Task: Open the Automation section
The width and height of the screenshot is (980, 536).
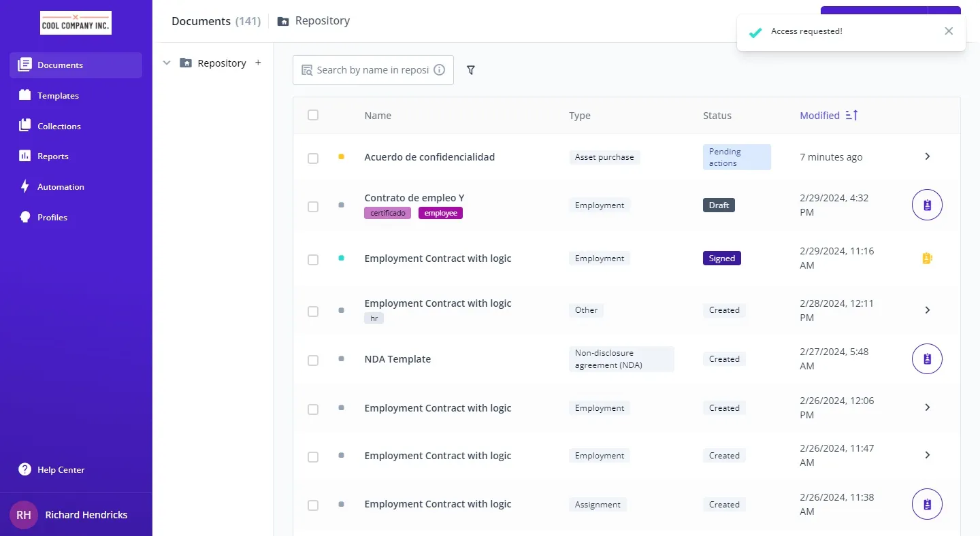Action: click(x=61, y=187)
